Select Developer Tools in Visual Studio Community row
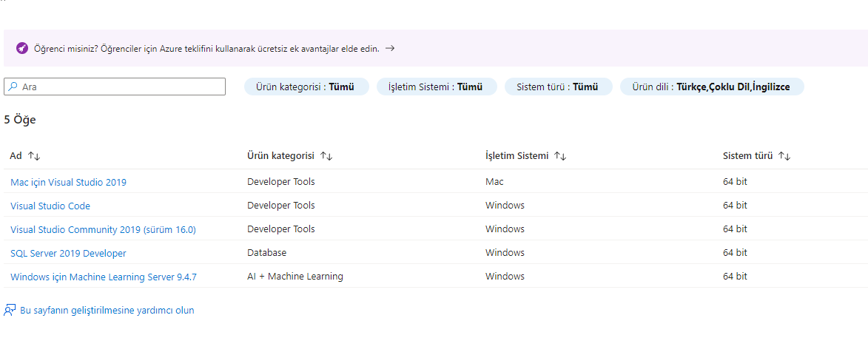This screenshot has height=355, width=868. click(280, 229)
